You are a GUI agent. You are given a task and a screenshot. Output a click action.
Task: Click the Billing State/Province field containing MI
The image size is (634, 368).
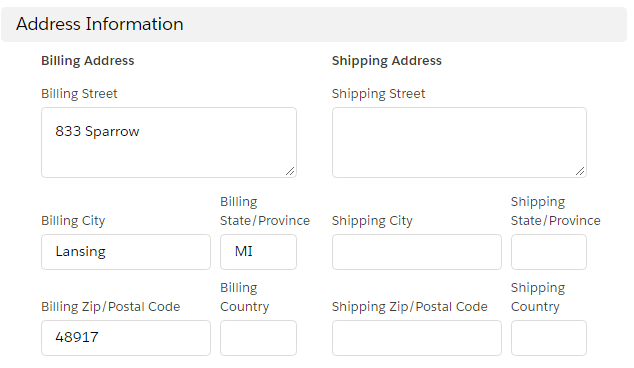258,252
